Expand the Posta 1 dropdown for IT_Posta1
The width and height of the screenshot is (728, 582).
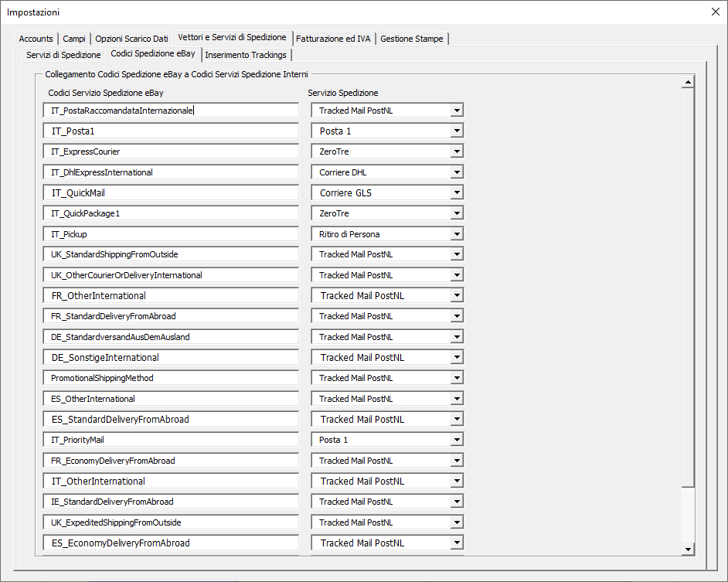click(x=457, y=131)
